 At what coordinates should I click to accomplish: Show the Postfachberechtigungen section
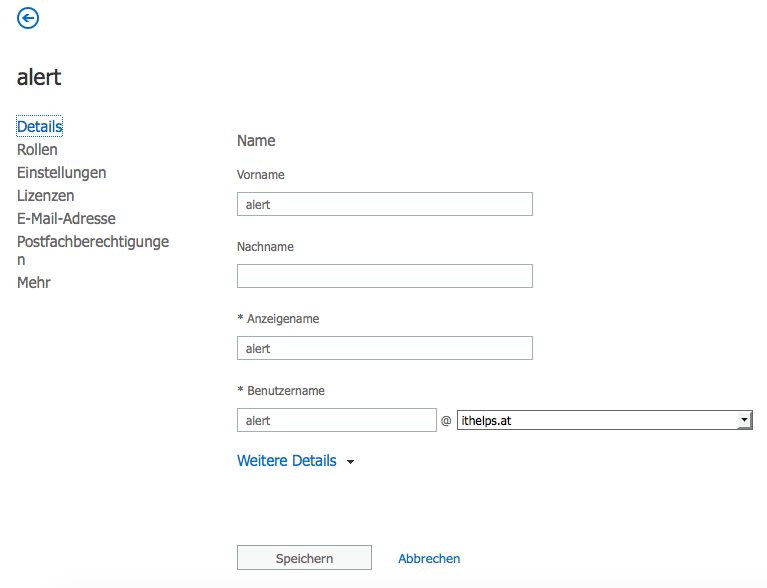[93, 250]
